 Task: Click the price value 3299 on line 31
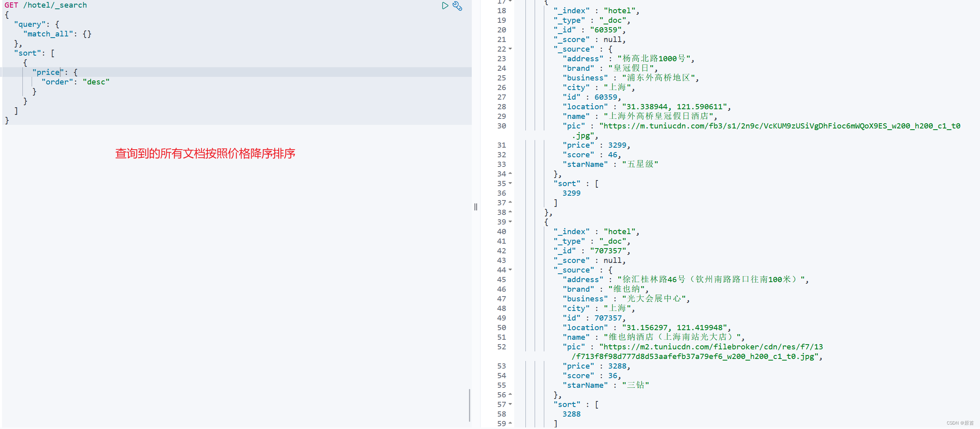coord(617,145)
